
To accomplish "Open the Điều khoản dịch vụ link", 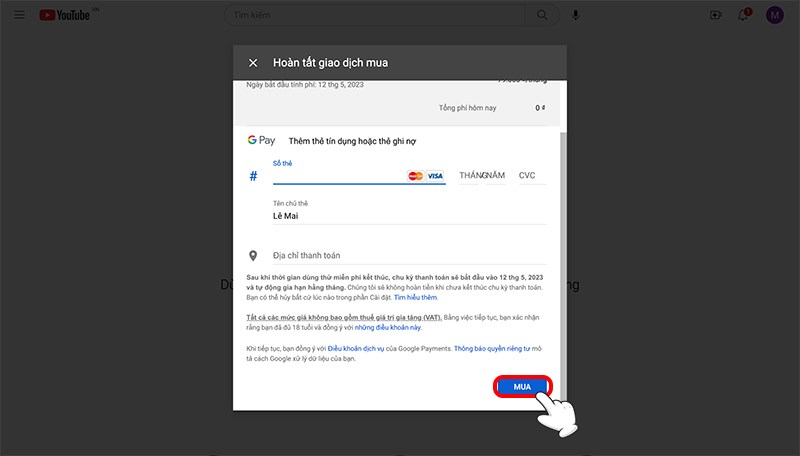I will 356,348.
